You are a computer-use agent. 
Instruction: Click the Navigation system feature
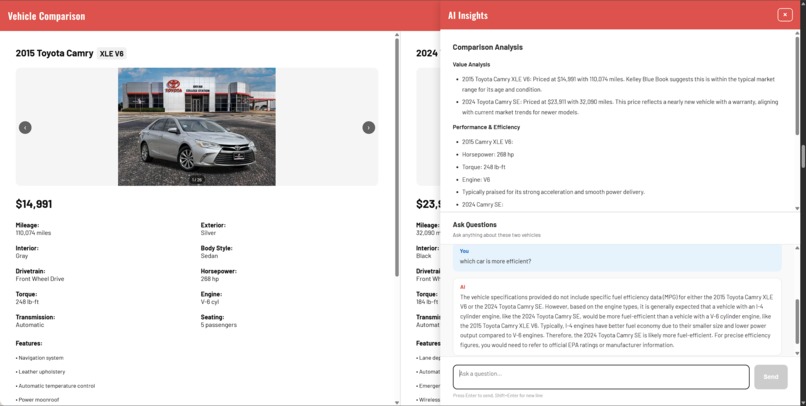[40, 358]
